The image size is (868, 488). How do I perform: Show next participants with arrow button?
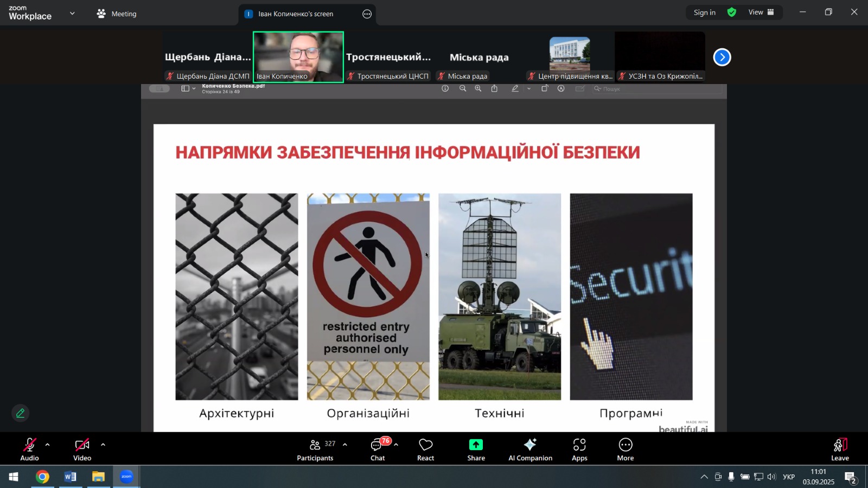pos(722,57)
